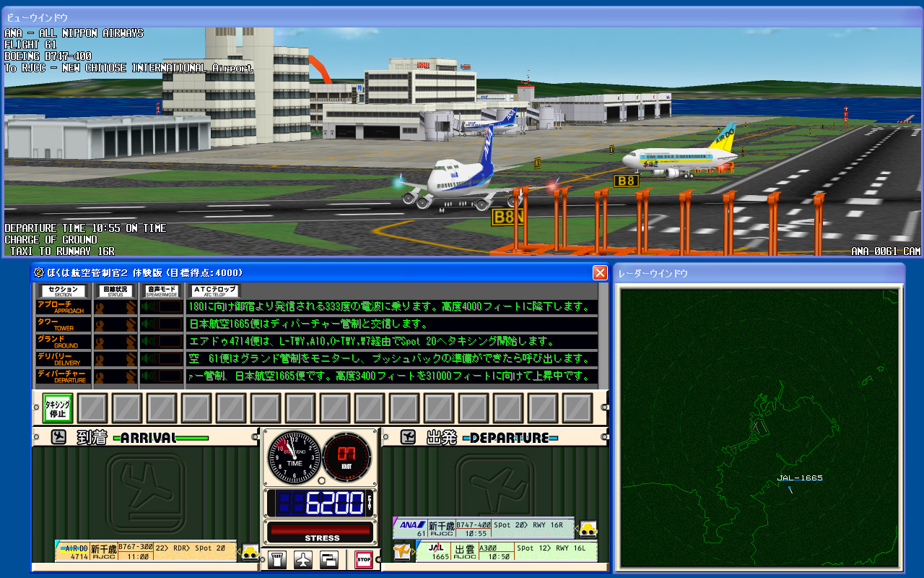Click the arrival plane icon next to 到着
Viewport: 924px width, 578px height.
pos(60,437)
